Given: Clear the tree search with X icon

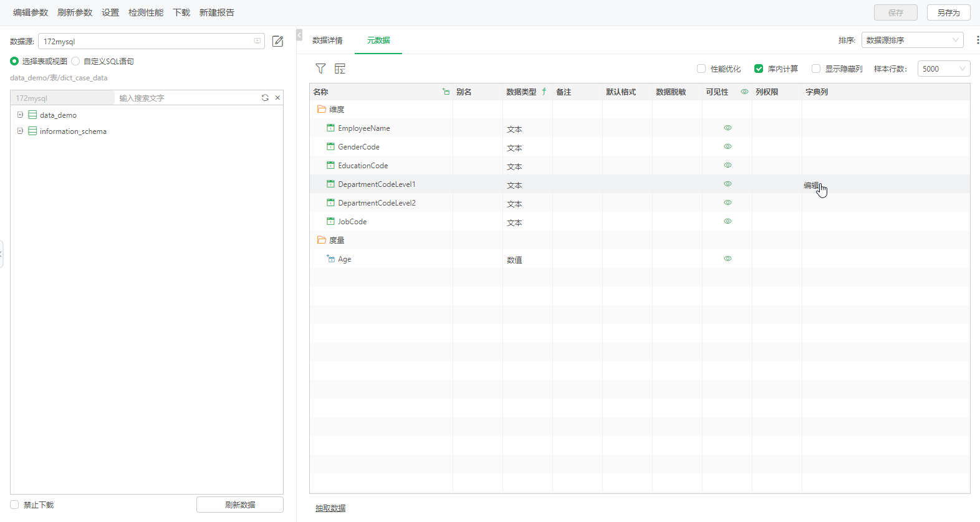Looking at the screenshot, I should pos(277,98).
